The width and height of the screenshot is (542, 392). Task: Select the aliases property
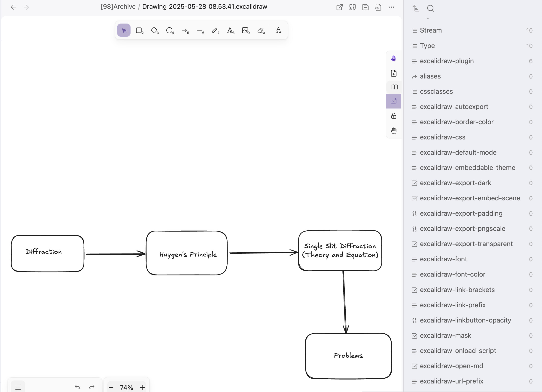click(472, 76)
